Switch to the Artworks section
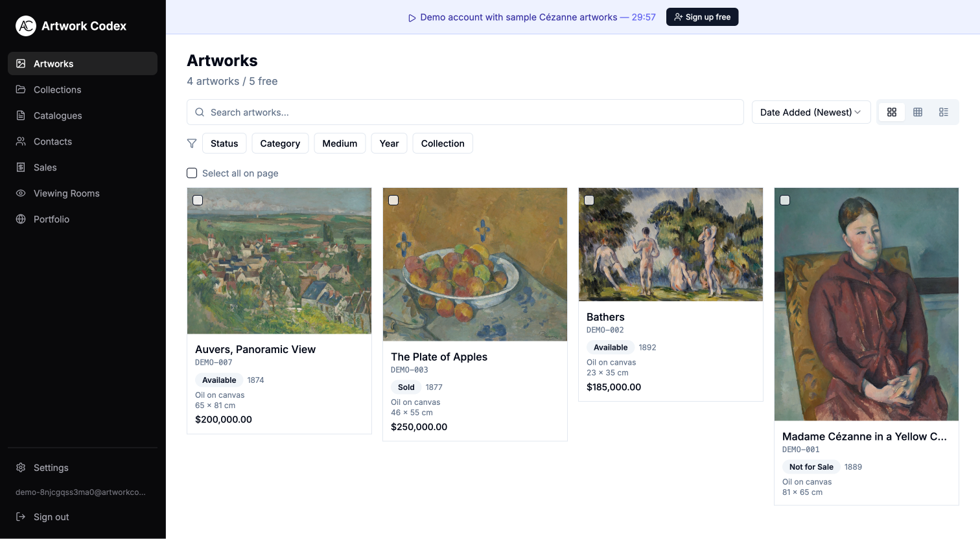This screenshot has height=539, width=980. (x=53, y=63)
